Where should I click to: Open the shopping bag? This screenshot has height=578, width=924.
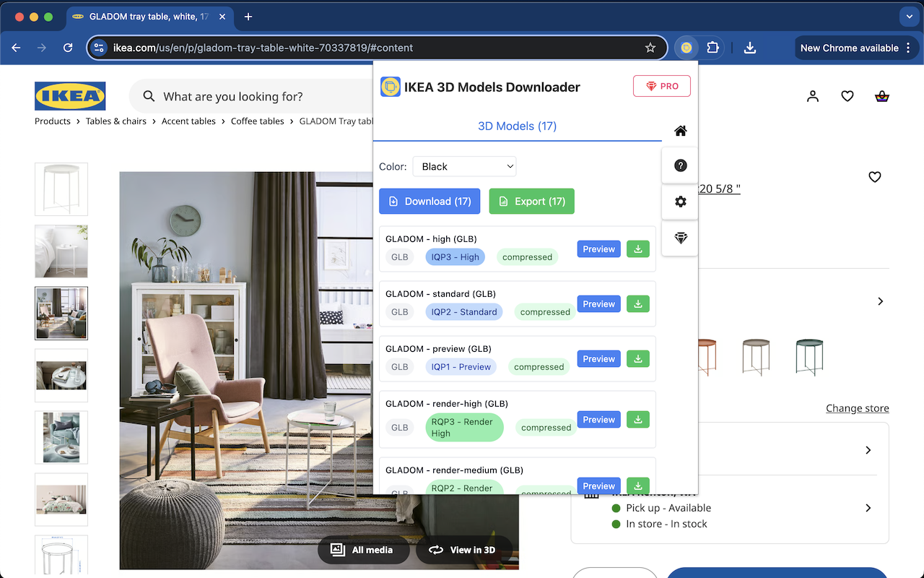(881, 96)
